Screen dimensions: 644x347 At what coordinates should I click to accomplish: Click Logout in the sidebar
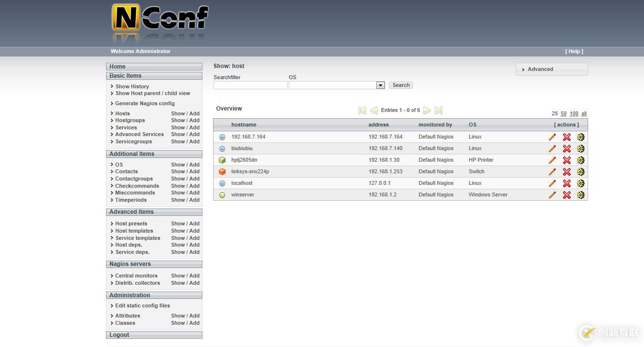pos(154,335)
